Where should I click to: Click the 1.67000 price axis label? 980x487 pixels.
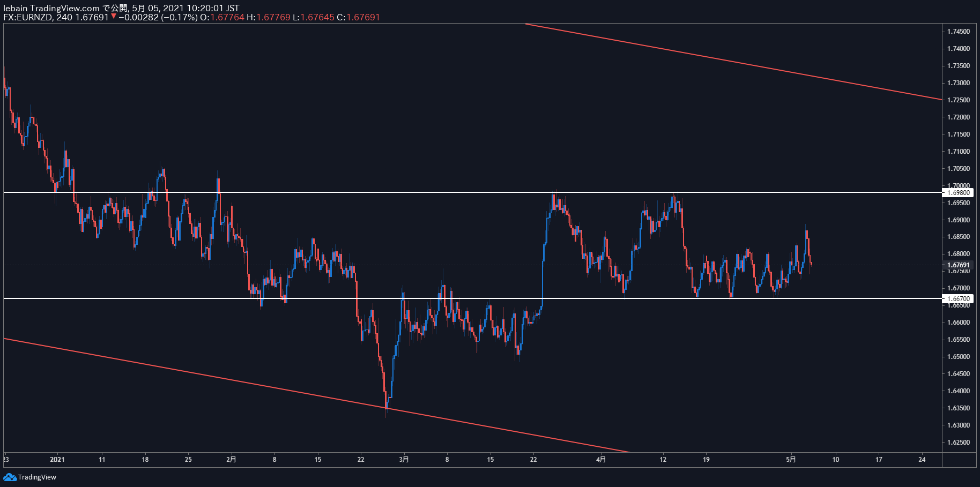tap(959, 288)
